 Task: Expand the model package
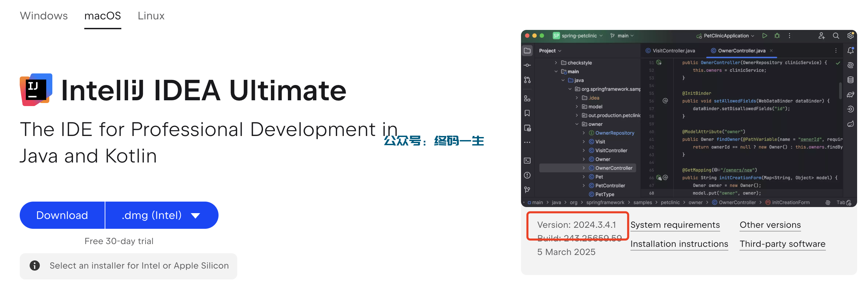click(x=577, y=107)
